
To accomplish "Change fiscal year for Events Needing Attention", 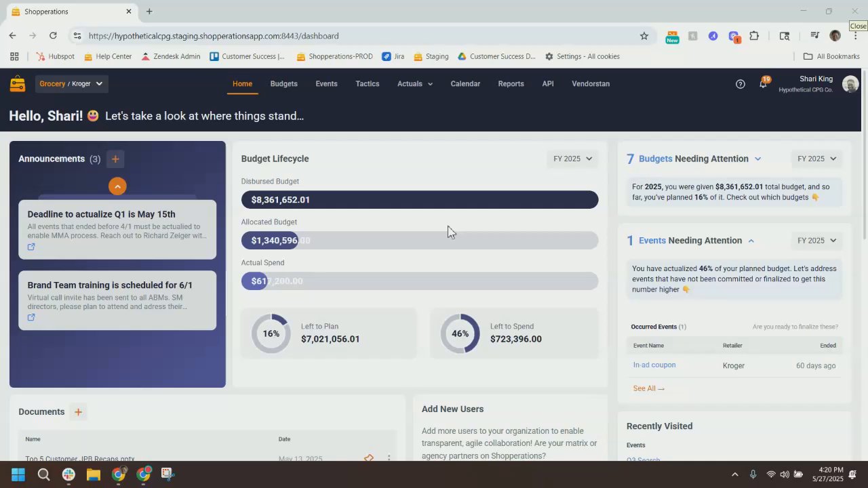I will point(816,241).
